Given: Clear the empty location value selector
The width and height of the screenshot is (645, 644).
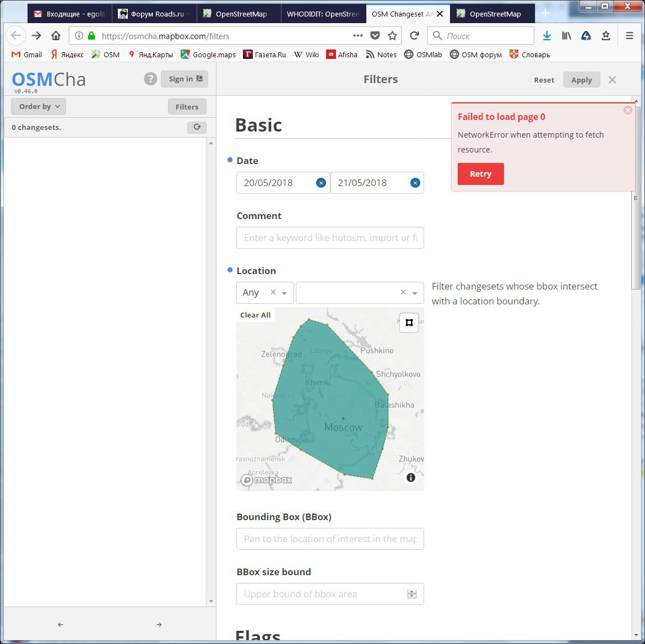Looking at the screenshot, I should (x=403, y=292).
